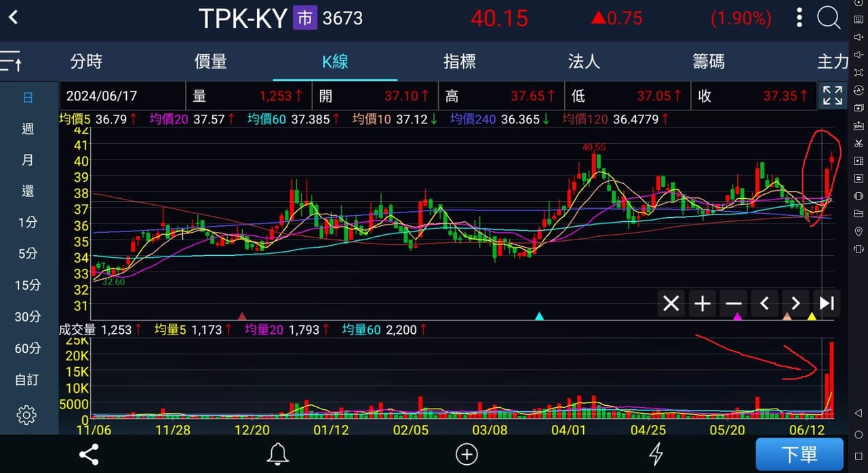Switch to the 指標 tab

tap(460, 62)
